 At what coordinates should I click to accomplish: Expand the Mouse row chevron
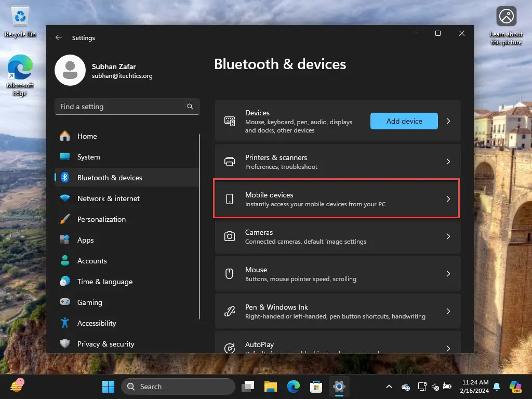(448, 273)
